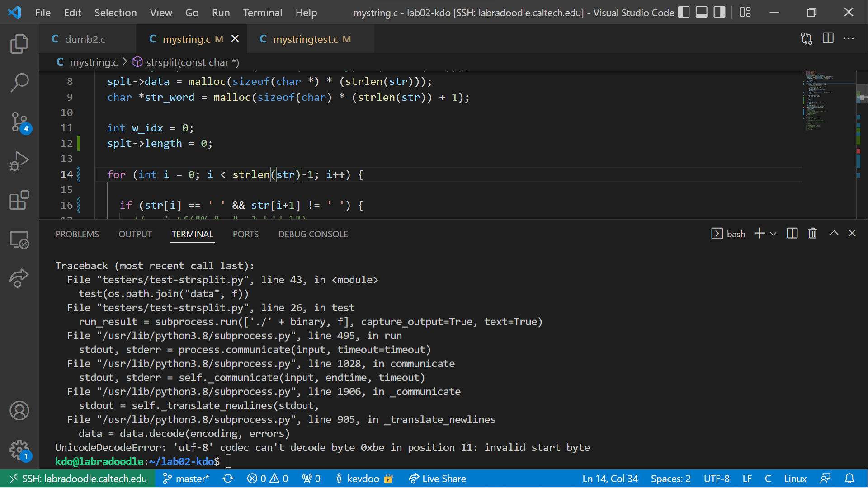This screenshot has width=868, height=488.
Task: Expand the launch profile dropdown next to plus
Action: 774,234
